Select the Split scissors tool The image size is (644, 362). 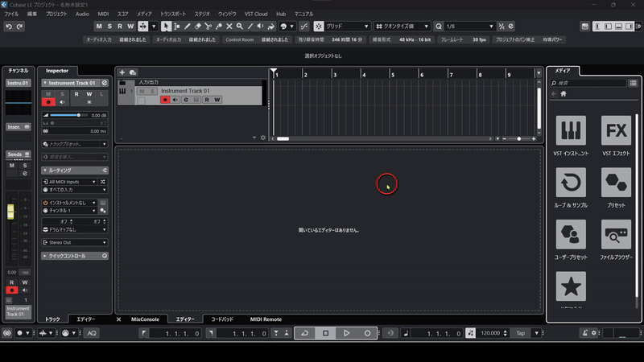click(x=208, y=27)
